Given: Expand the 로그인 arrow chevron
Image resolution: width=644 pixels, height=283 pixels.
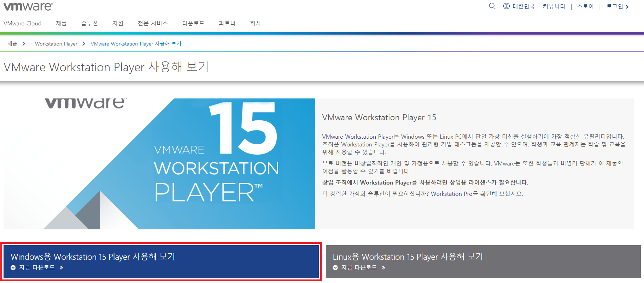Looking at the screenshot, I should click(x=627, y=7).
